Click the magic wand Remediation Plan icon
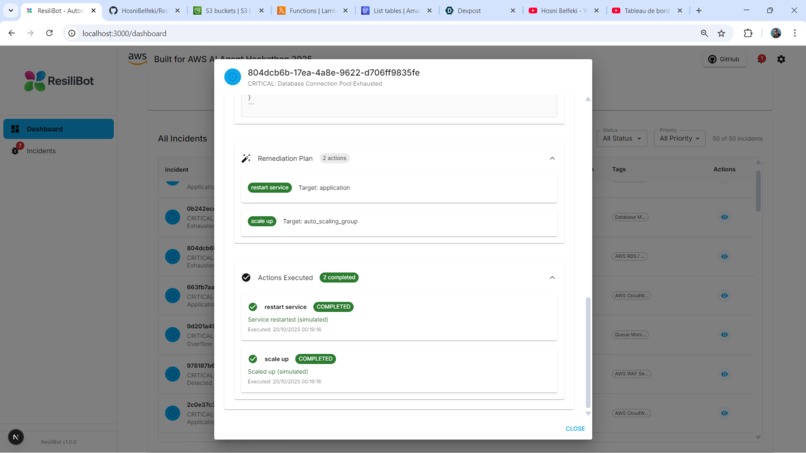Image resolution: width=806 pixels, height=453 pixels. pyautogui.click(x=246, y=158)
